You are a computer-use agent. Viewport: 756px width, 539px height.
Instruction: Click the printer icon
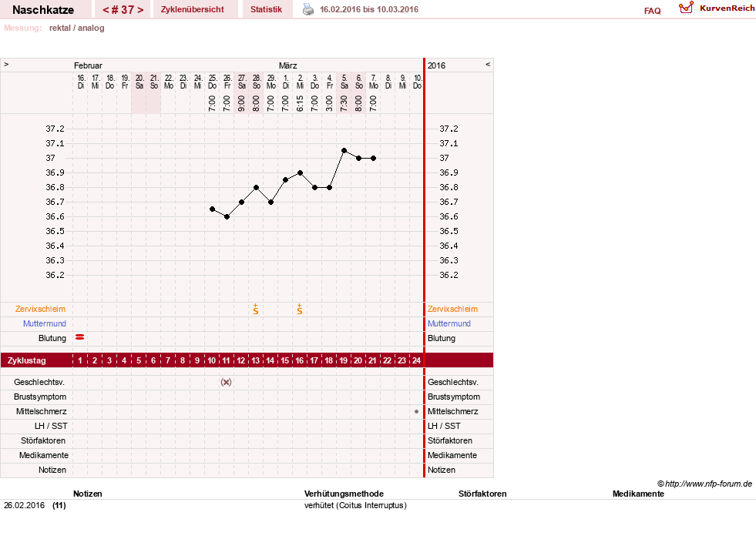(x=308, y=10)
